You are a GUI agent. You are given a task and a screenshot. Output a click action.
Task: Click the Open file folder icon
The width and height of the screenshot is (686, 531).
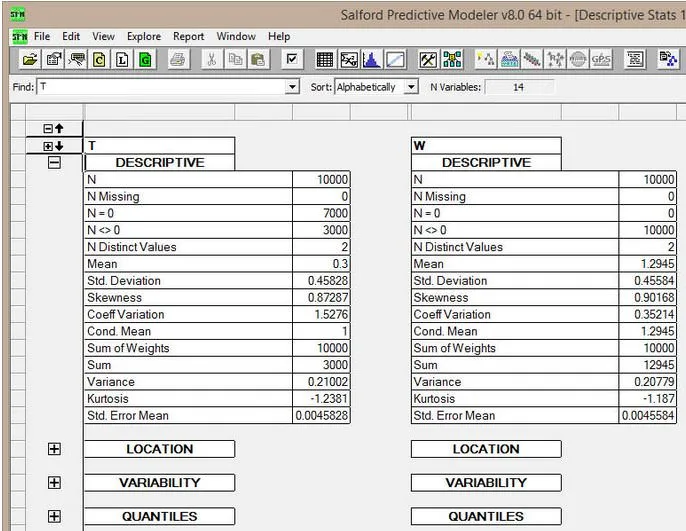(30, 59)
